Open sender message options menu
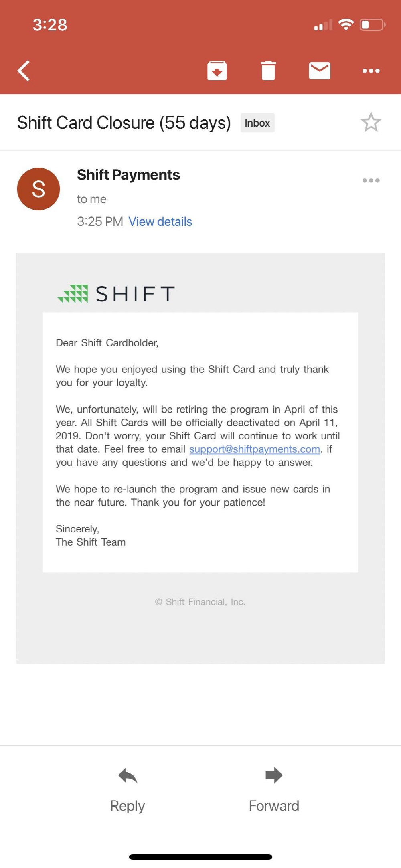 (x=371, y=180)
